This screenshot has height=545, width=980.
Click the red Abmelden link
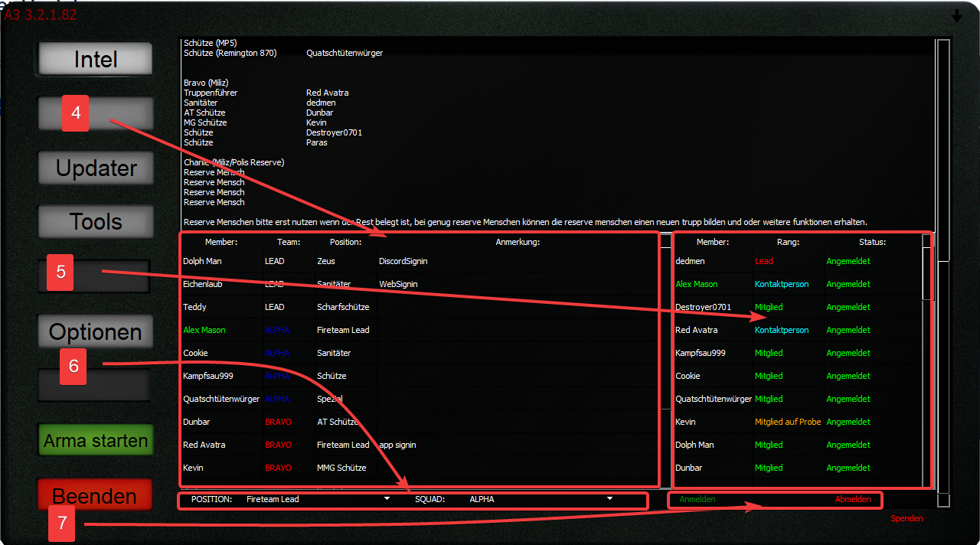click(852, 499)
